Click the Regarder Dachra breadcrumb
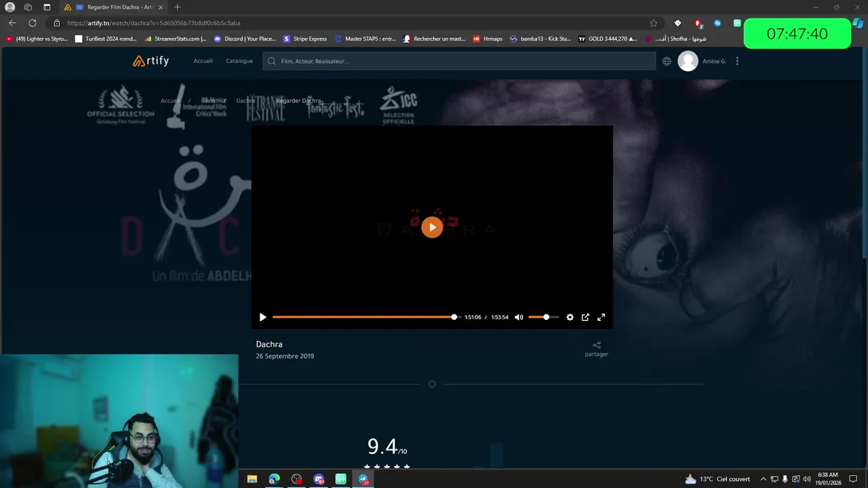The width and height of the screenshot is (868, 488). click(298, 100)
